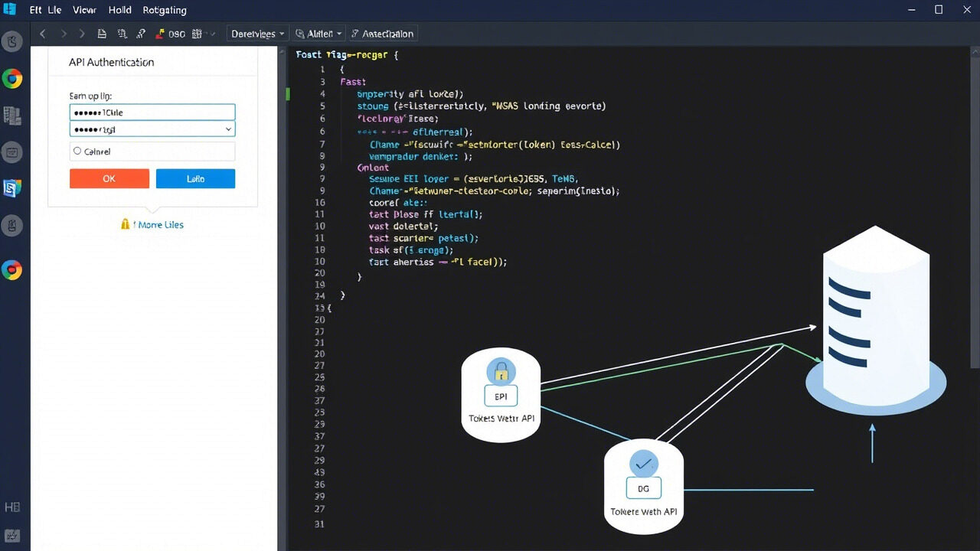Open Chrome from the left sidebar
980x551 pixels.
(12, 78)
